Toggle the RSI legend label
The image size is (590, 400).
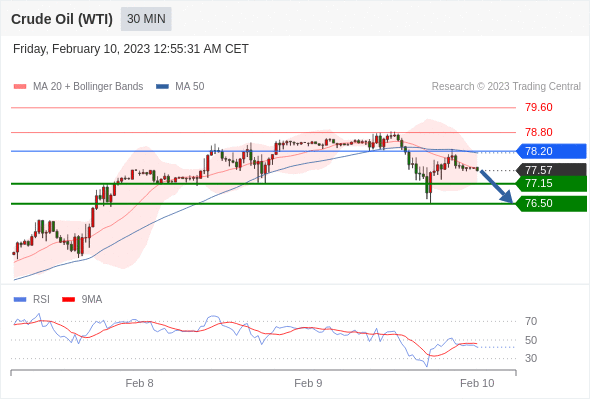click(41, 300)
